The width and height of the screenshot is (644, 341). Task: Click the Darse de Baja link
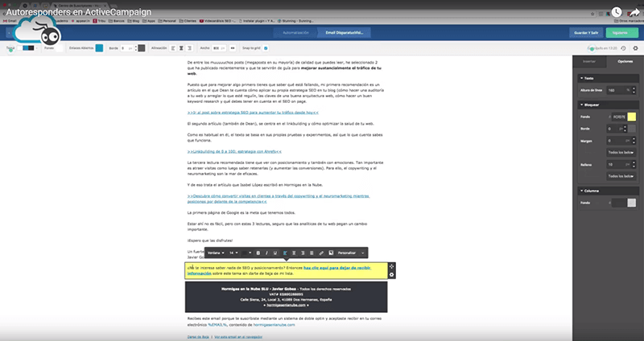pyautogui.click(x=198, y=337)
